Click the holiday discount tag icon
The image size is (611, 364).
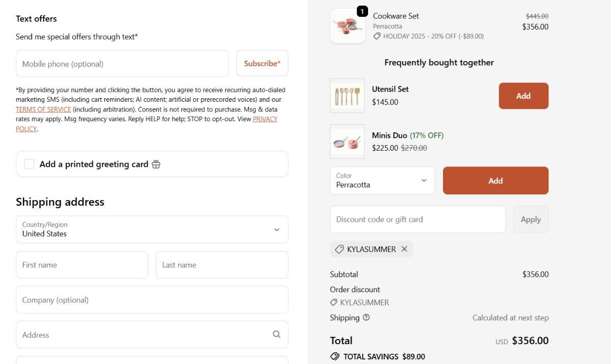point(377,36)
